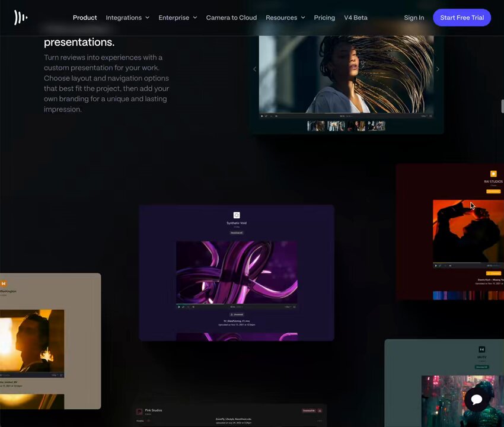Image resolution: width=504 pixels, height=427 pixels.
Task: Click the 'Pink Studios' label text
Action: (154, 410)
